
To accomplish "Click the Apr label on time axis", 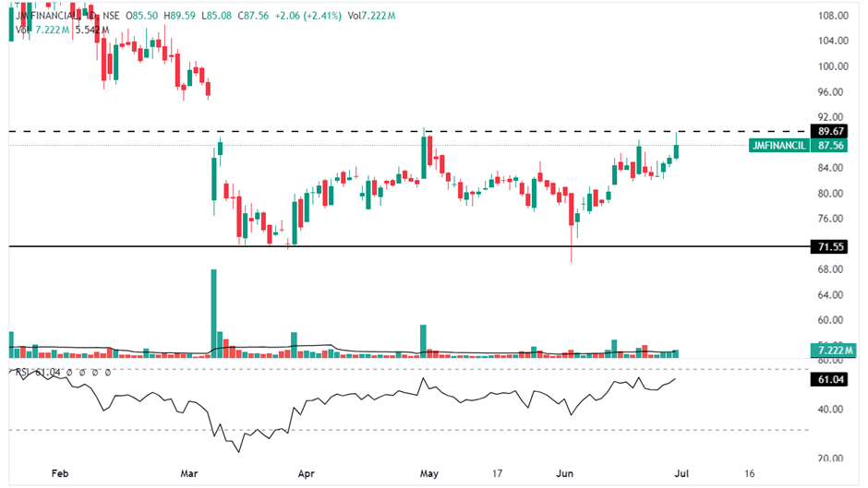I will pos(306,473).
